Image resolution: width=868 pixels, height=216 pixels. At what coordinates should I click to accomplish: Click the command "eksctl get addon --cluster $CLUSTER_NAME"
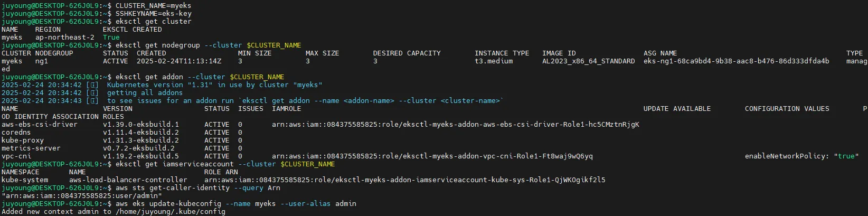200,77
